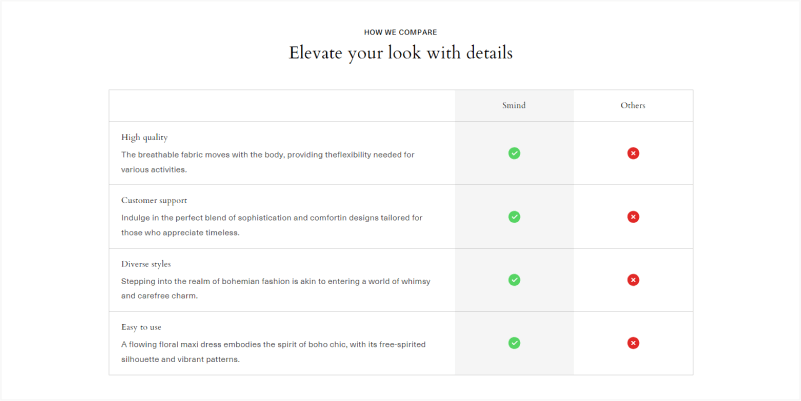Click Others red cross for Diverse styles
This screenshot has width=801, height=401.
click(633, 280)
